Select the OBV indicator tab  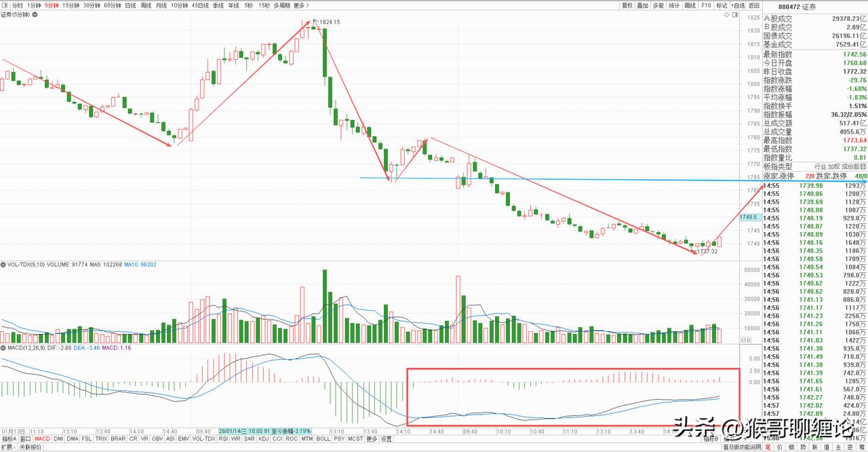pos(157,438)
